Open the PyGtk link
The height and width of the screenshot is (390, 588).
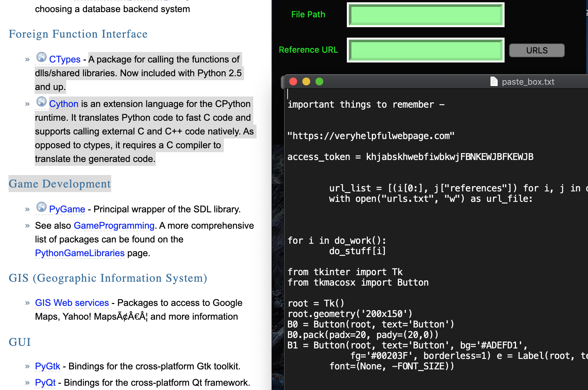click(48, 366)
